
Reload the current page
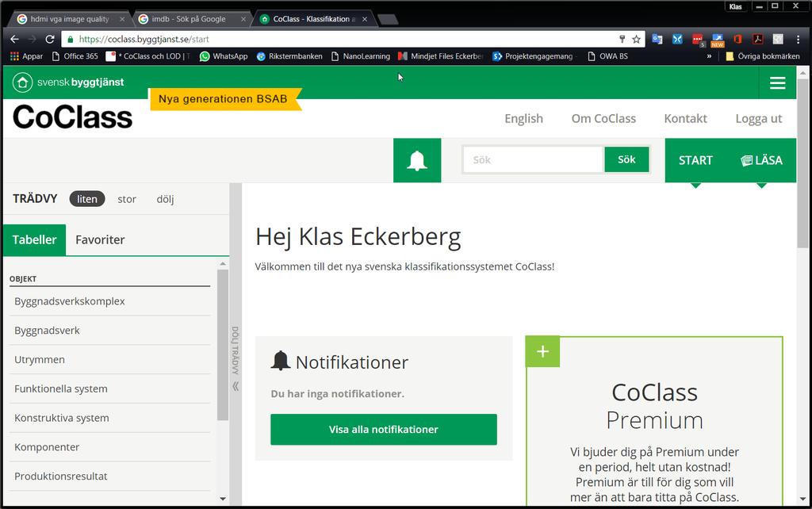[x=50, y=40]
